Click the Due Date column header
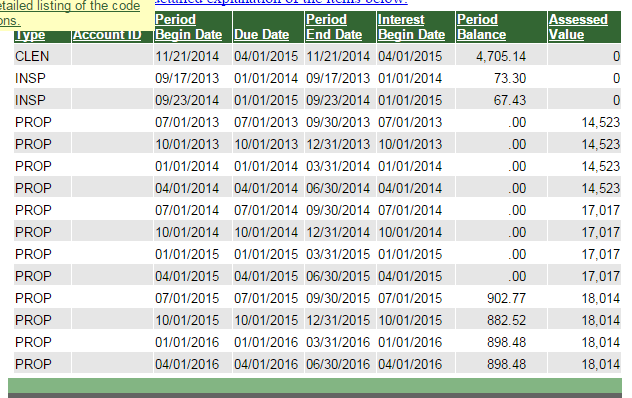 click(x=261, y=35)
